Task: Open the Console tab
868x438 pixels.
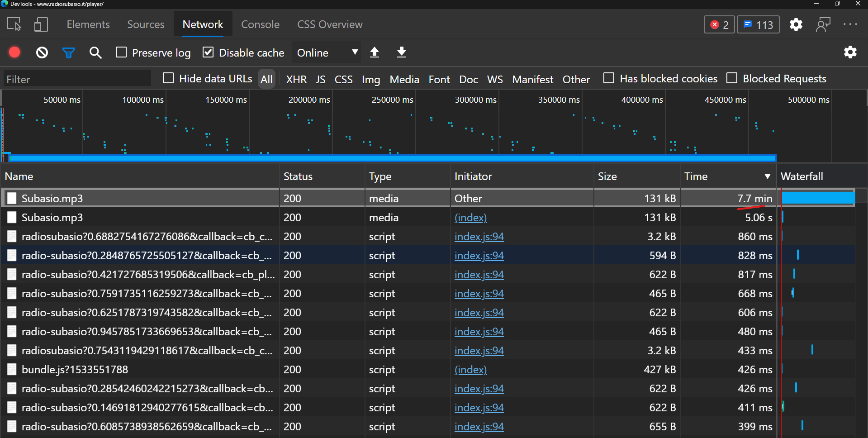Action: tap(260, 24)
